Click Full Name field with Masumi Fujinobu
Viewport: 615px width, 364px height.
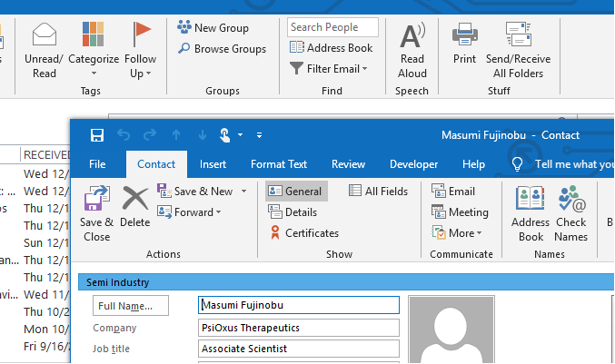pyautogui.click(x=299, y=305)
